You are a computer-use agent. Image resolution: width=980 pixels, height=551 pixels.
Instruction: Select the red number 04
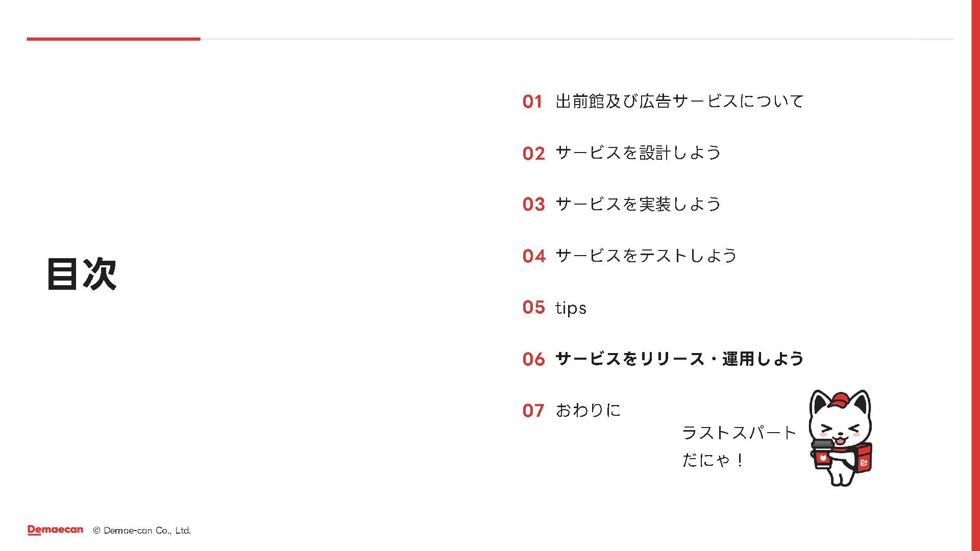(x=534, y=256)
